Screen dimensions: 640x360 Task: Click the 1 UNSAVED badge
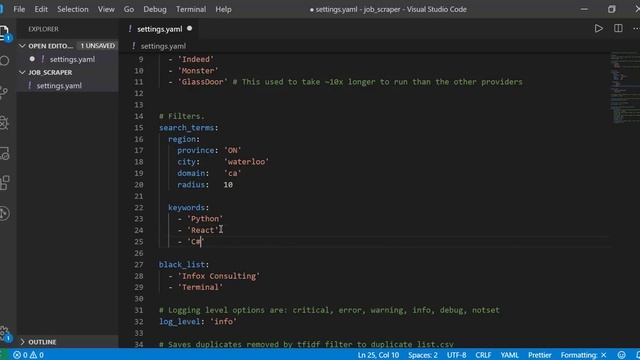98,46
